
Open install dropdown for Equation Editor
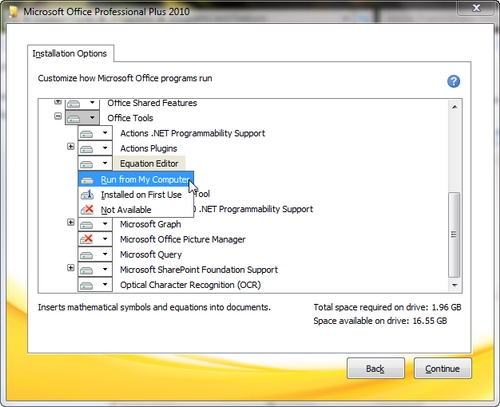[105, 163]
